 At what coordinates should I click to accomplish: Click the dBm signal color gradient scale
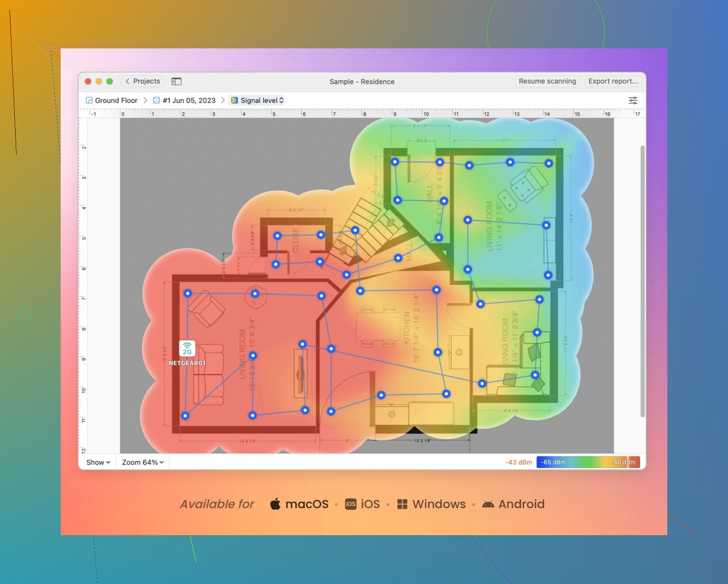(588, 462)
